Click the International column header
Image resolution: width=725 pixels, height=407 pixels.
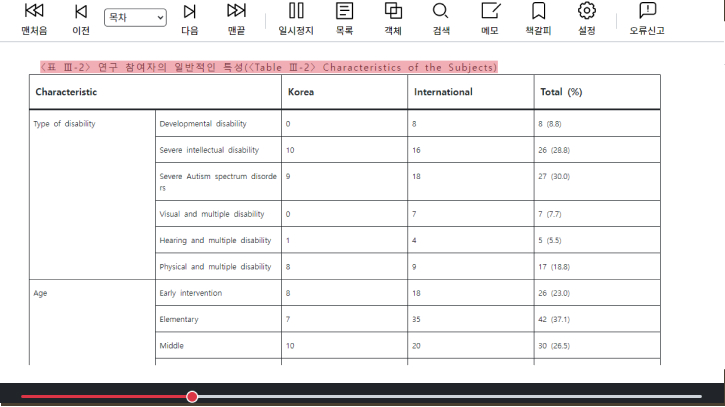(x=443, y=92)
